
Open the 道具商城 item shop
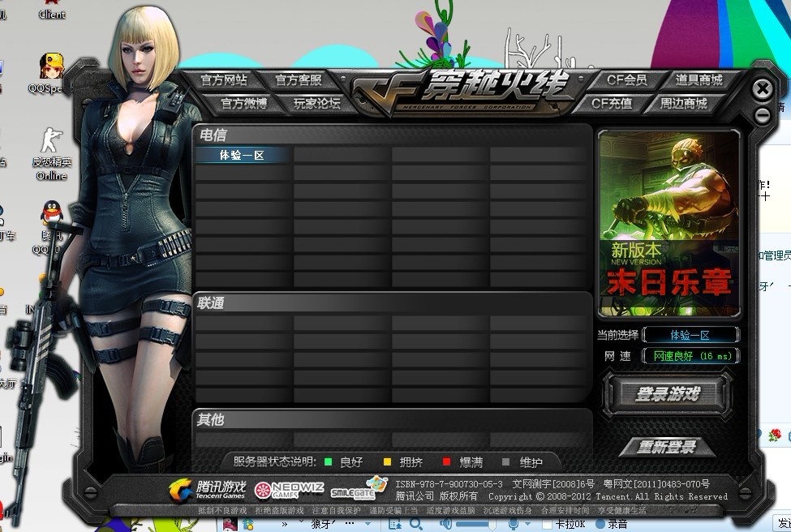(699, 79)
